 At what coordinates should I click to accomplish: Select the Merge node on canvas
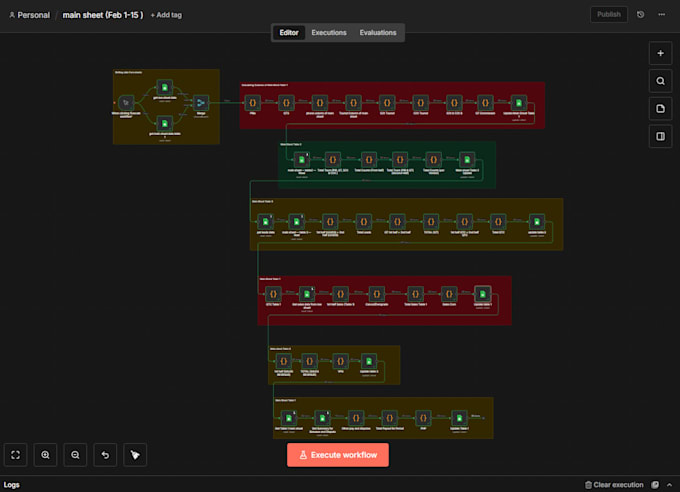click(x=201, y=103)
